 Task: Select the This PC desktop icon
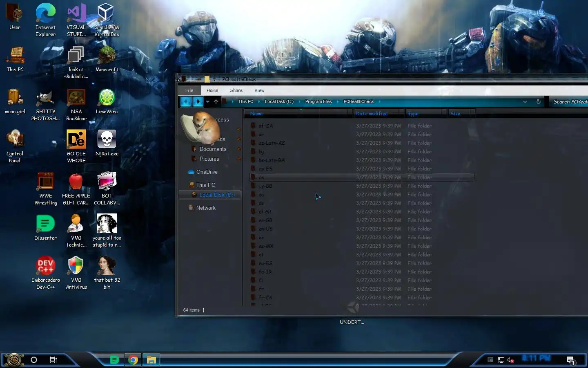pyautogui.click(x=15, y=59)
